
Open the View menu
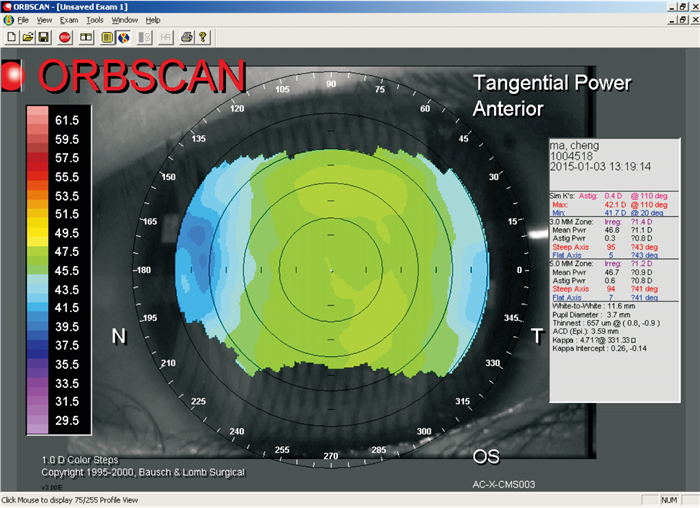[x=44, y=20]
